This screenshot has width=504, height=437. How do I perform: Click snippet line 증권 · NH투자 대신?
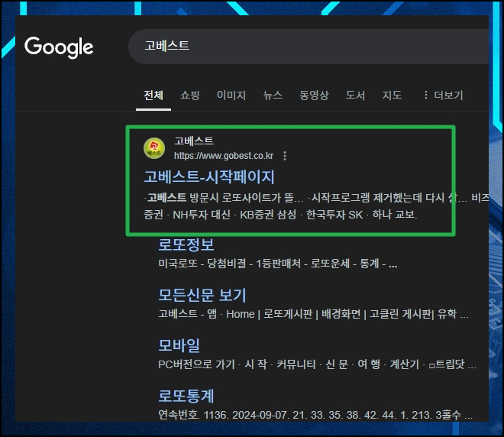[x=280, y=215]
